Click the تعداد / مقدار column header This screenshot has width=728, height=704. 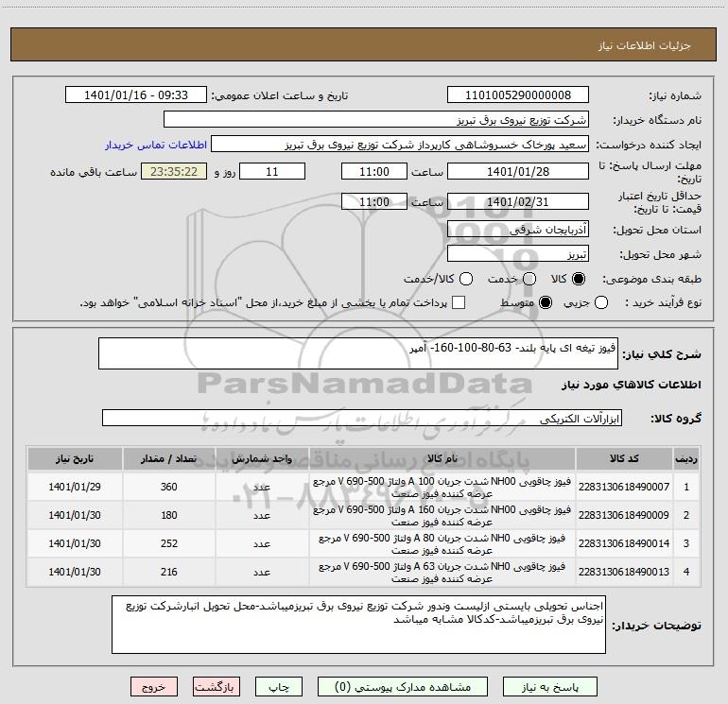[168, 458]
